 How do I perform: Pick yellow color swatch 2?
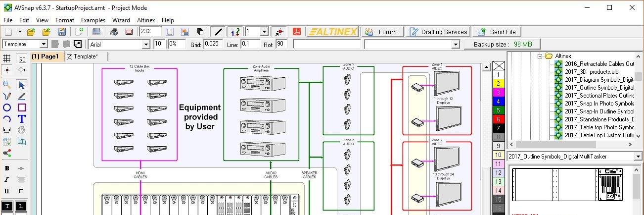click(x=499, y=83)
